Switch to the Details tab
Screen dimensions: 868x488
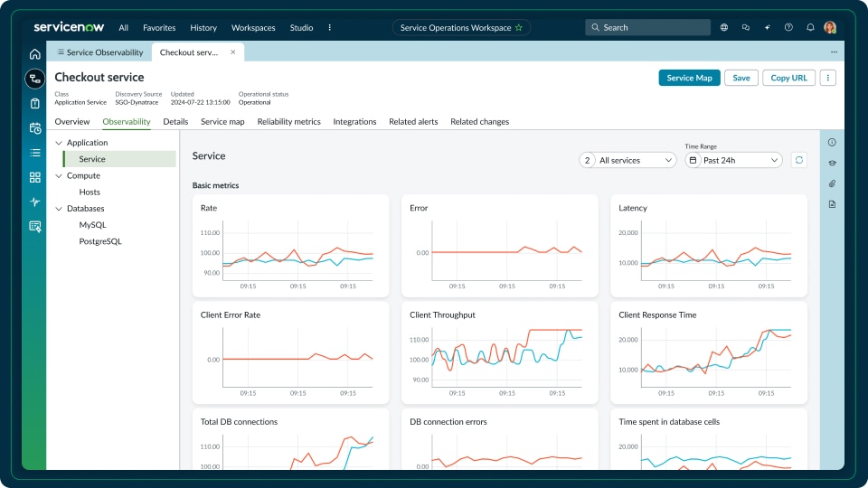point(175,122)
